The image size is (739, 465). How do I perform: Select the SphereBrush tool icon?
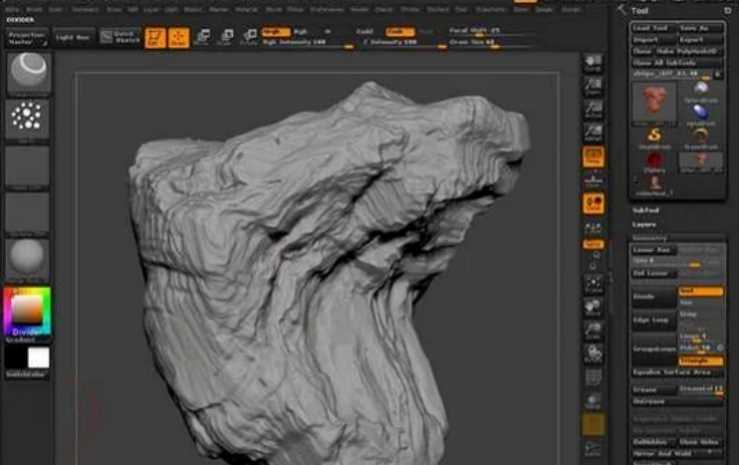click(x=701, y=91)
